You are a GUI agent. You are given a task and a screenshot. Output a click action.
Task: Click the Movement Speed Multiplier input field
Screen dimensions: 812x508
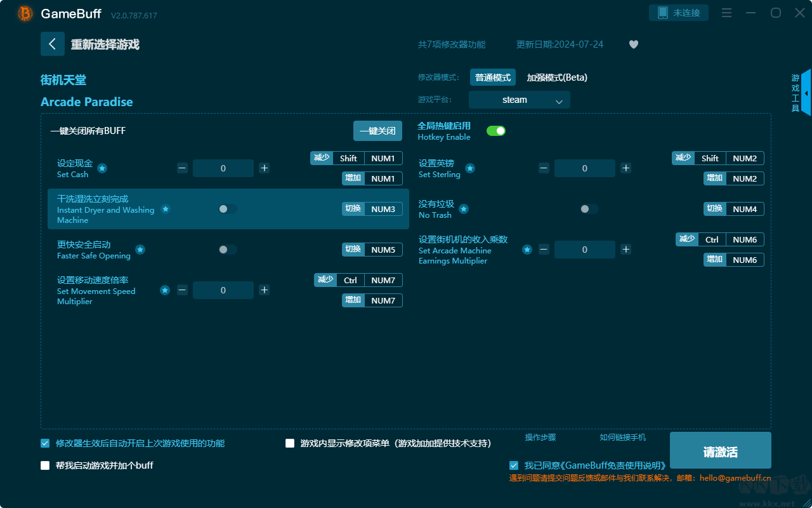[x=223, y=290]
